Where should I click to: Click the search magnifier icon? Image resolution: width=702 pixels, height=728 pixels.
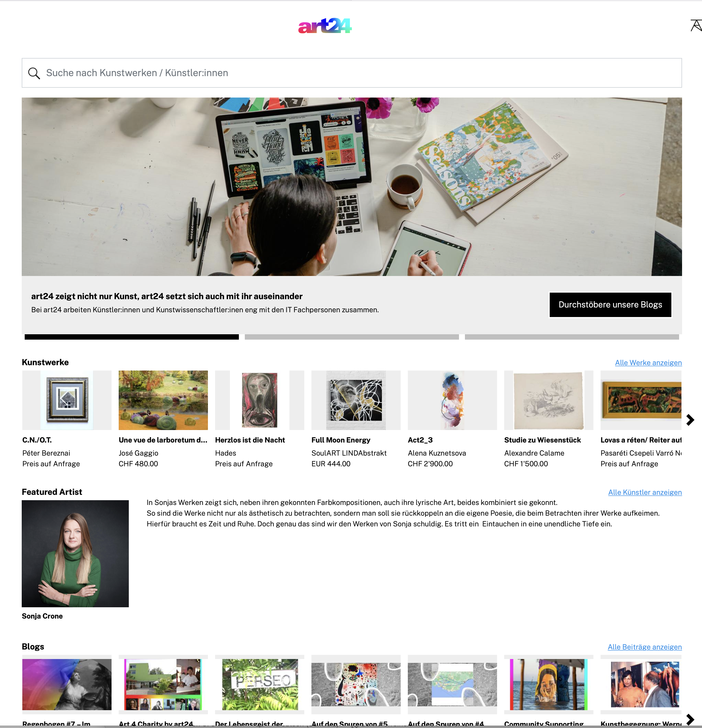coord(34,73)
